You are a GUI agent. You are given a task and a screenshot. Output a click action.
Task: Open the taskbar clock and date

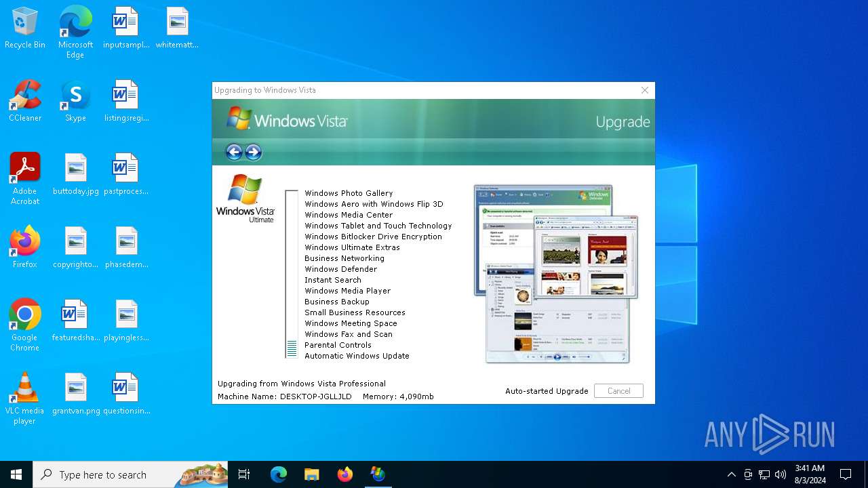click(x=810, y=474)
